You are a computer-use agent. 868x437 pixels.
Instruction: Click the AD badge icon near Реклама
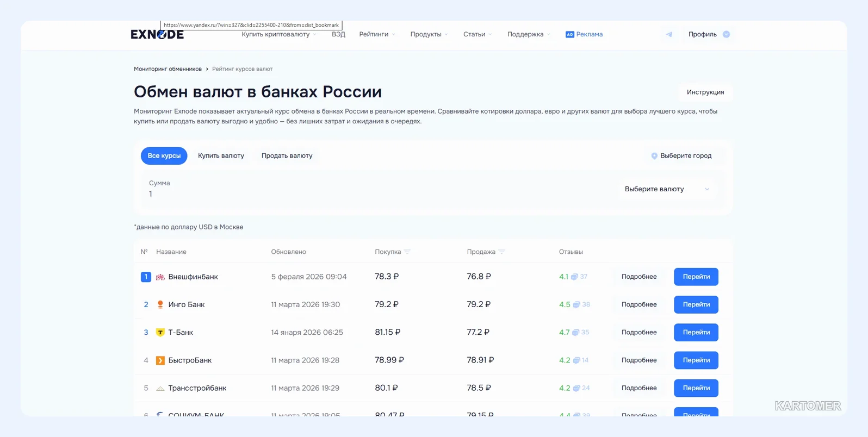click(569, 34)
